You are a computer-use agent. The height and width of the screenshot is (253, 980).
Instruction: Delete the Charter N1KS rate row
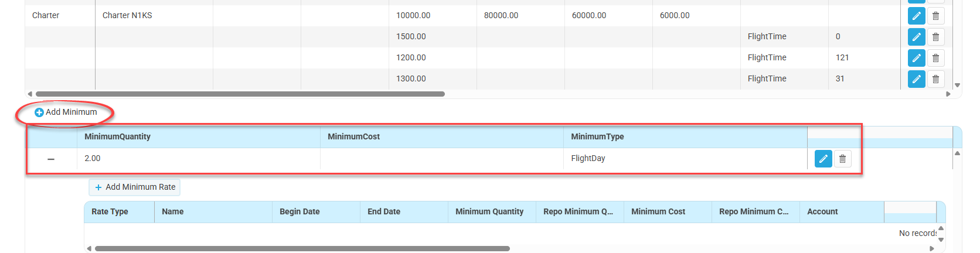coord(935,16)
